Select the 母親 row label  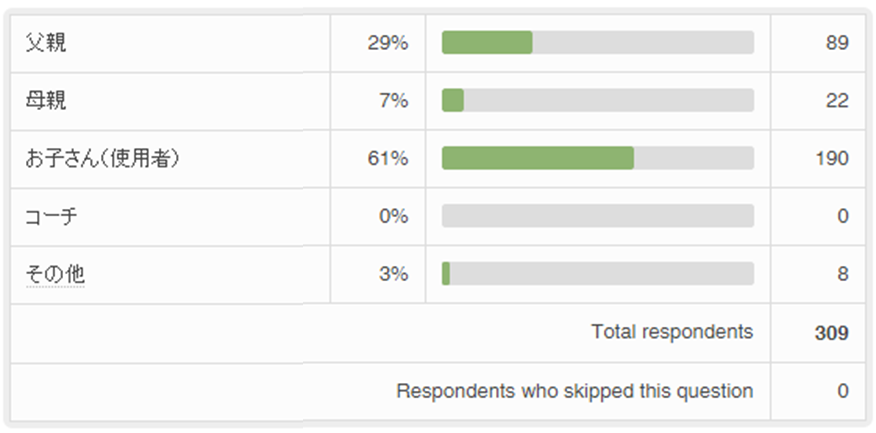pyautogui.click(x=46, y=101)
